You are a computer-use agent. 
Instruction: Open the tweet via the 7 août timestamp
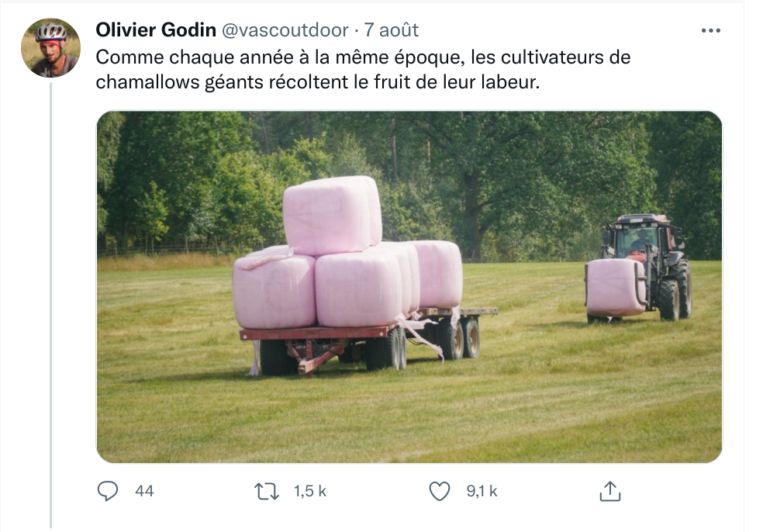pos(392,30)
